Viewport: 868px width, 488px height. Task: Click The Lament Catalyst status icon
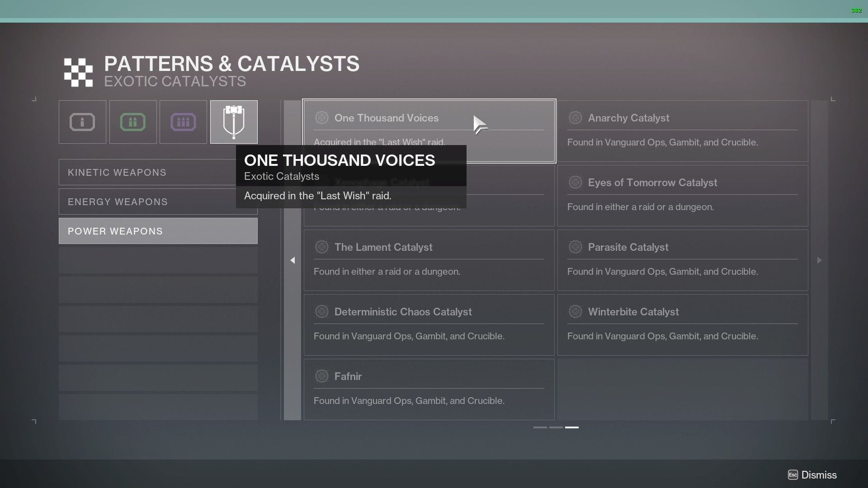coord(321,247)
